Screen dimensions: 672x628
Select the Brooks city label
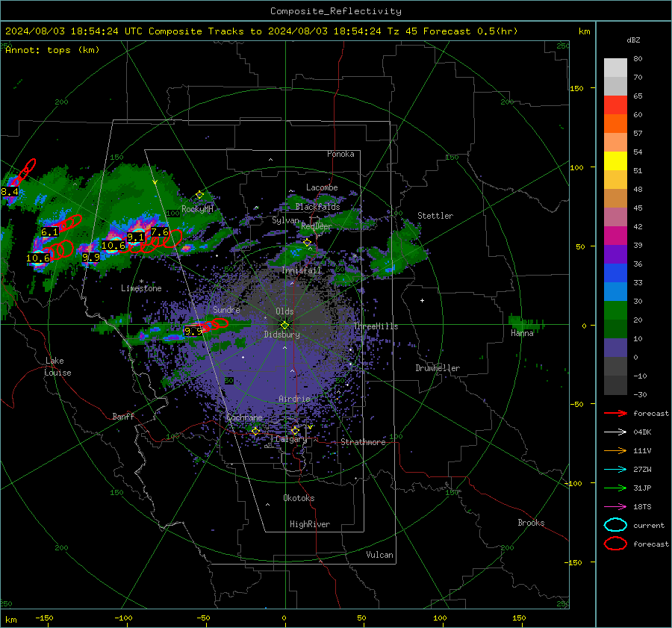pyautogui.click(x=531, y=523)
